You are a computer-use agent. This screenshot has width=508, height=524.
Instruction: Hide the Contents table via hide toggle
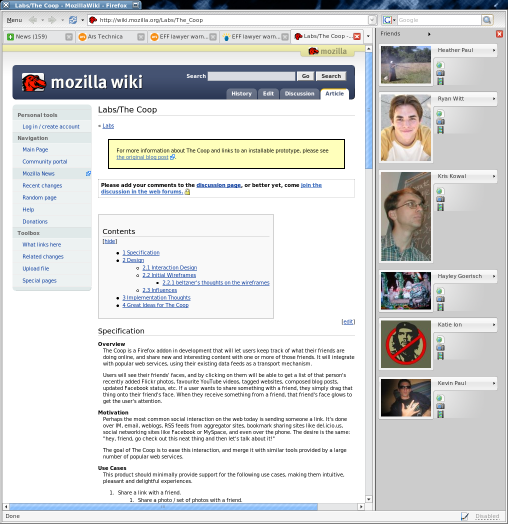[110, 241]
